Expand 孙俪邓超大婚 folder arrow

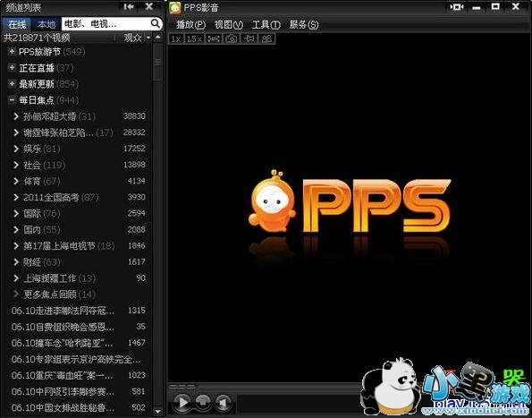coord(16,116)
